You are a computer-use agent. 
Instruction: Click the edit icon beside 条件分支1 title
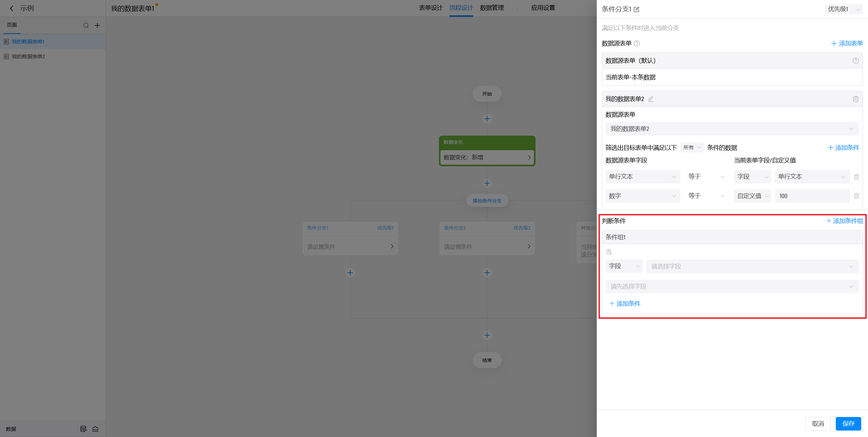[636, 9]
